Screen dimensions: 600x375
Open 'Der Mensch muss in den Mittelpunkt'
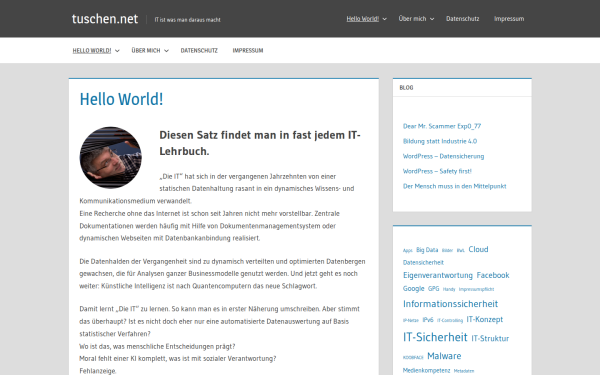(x=454, y=186)
